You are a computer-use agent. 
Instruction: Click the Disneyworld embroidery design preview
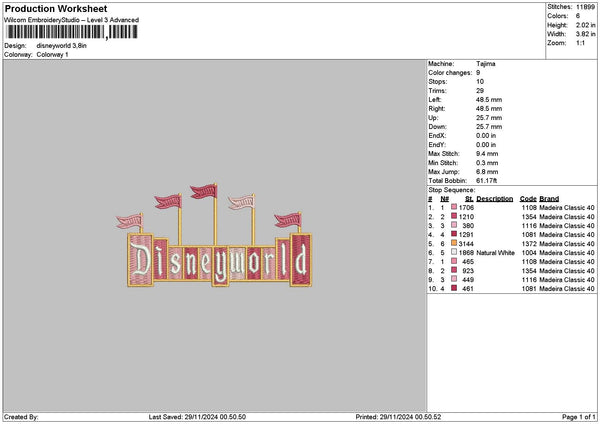coord(214,235)
